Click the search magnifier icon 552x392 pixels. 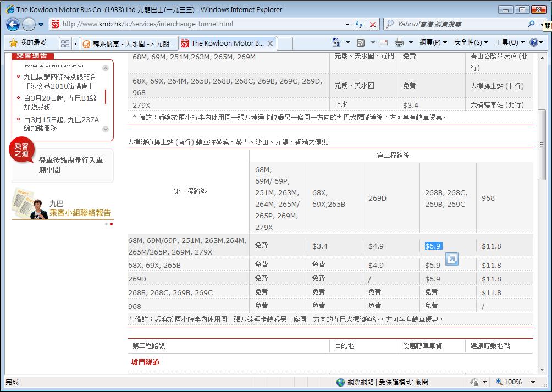(x=531, y=24)
